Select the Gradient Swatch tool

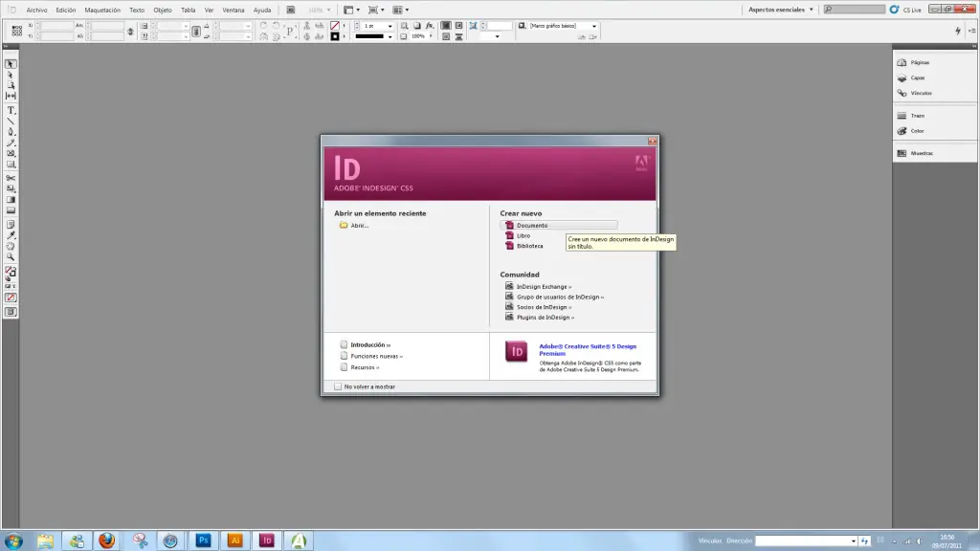pos(11,200)
